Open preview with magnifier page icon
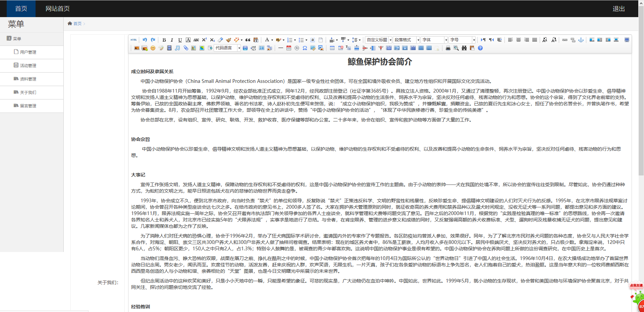The width and height of the screenshot is (644, 312). click(456, 48)
